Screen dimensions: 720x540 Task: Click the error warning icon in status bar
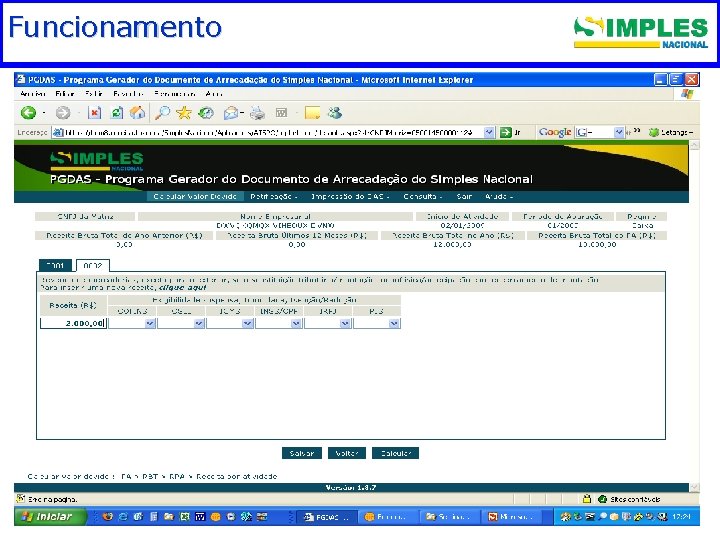click(x=21, y=499)
